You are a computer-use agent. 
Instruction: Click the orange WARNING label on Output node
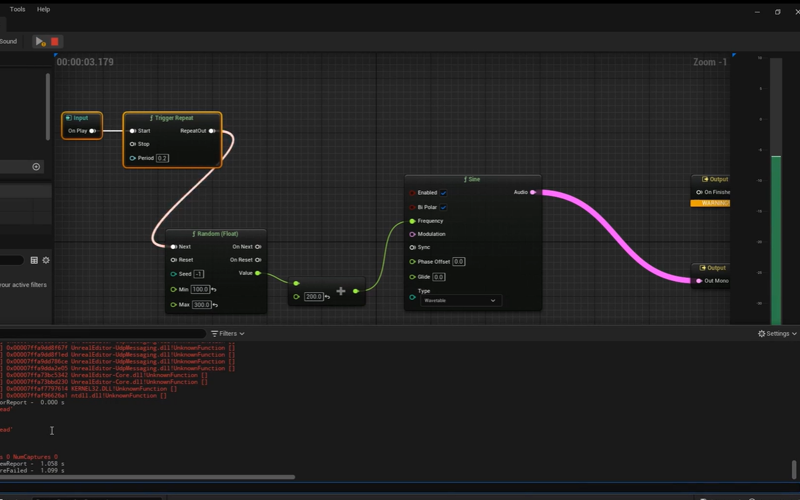710,203
